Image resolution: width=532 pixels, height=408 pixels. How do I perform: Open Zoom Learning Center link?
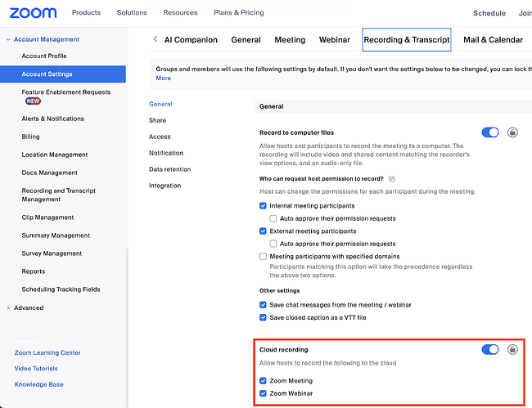click(47, 353)
